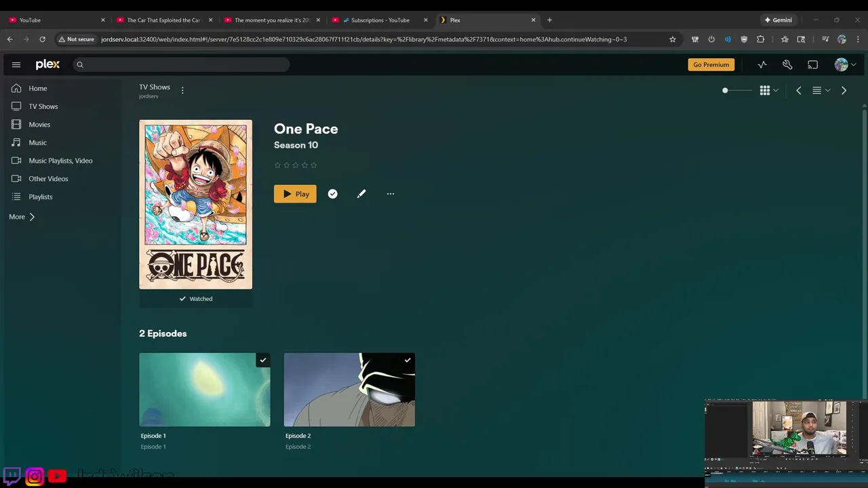The height and width of the screenshot is (488, 868).
Task: Edit season metadata pencil icon
Action: pyautogui.click(x=361, y=194)
